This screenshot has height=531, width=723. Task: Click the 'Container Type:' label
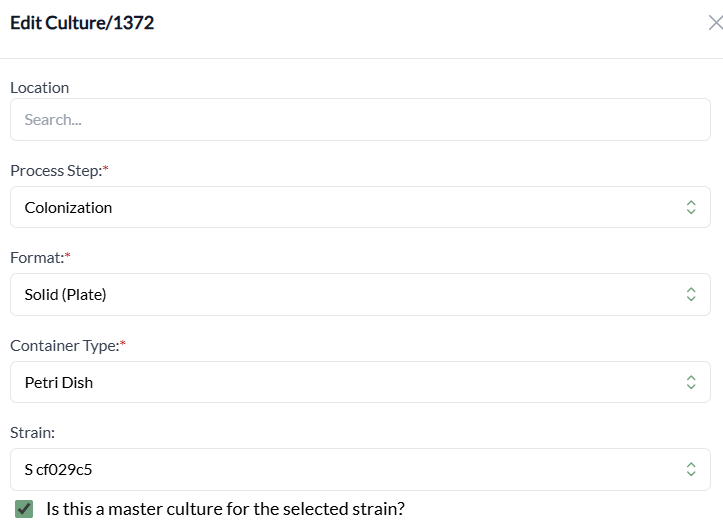pyautogui.click(x=65, y=345)
